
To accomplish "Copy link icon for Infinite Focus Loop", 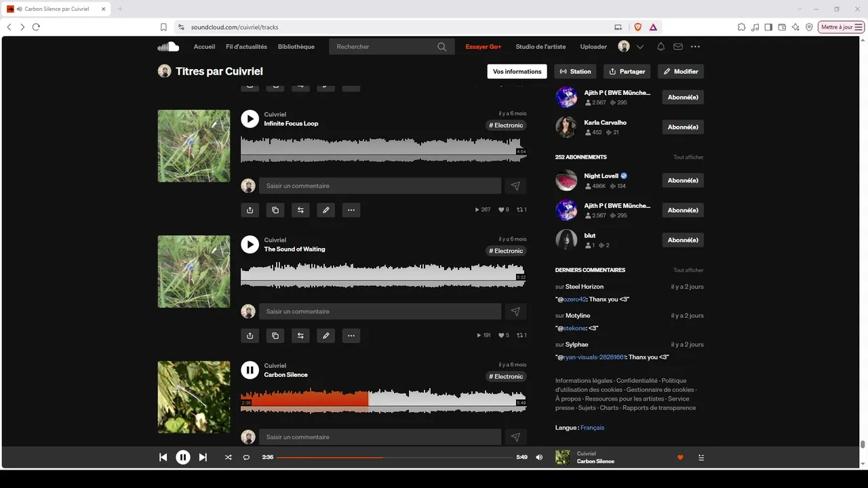I will 275,210.
